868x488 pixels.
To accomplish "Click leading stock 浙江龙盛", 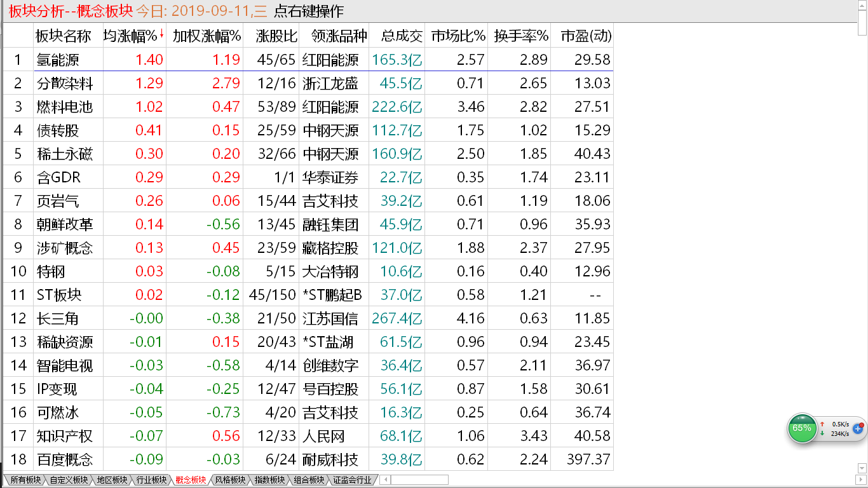I will 330,83.
